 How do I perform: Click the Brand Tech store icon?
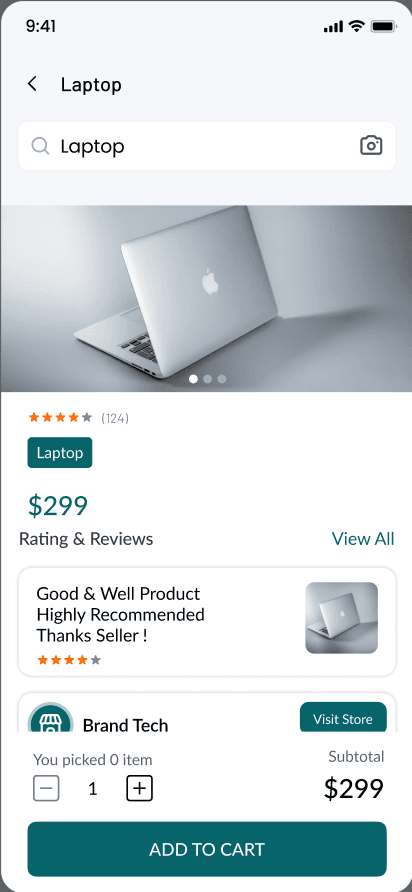[51, 719]
